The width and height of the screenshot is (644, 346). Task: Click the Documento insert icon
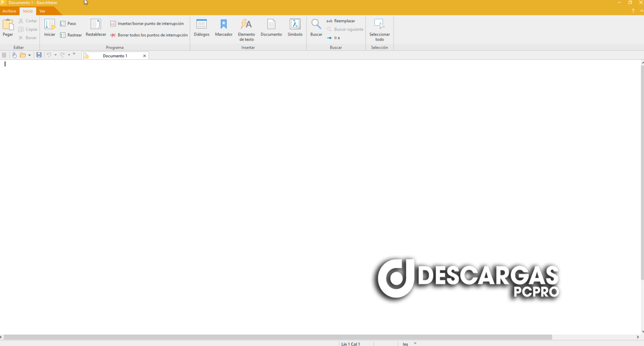pyautogui.click(x=271, y=25)
